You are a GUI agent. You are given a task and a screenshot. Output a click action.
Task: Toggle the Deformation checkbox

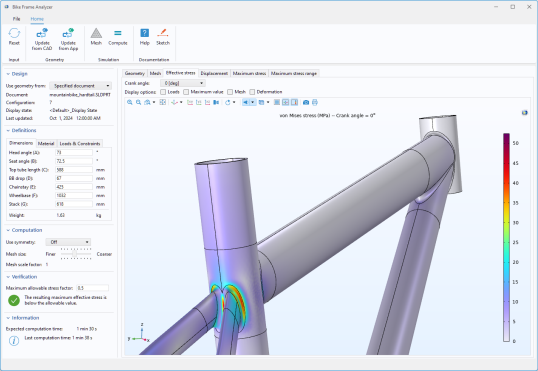pyautogui.click(x=252, y=92)
